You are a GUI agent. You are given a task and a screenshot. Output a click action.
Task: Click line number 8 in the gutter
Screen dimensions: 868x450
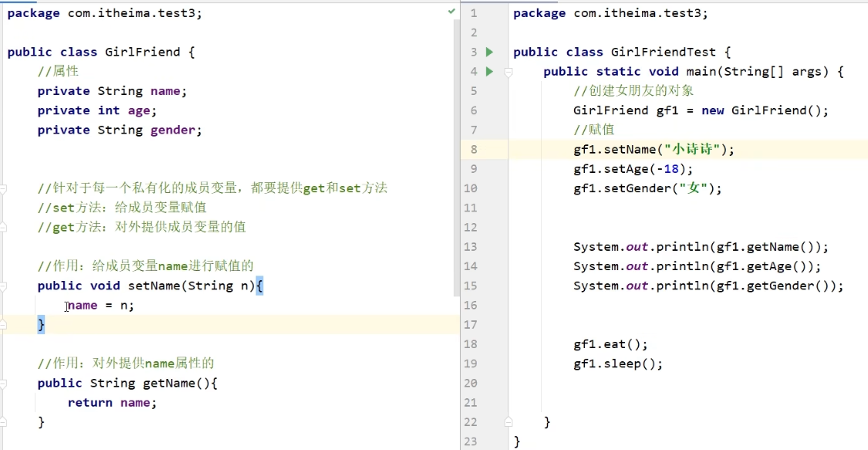point(474,150)
